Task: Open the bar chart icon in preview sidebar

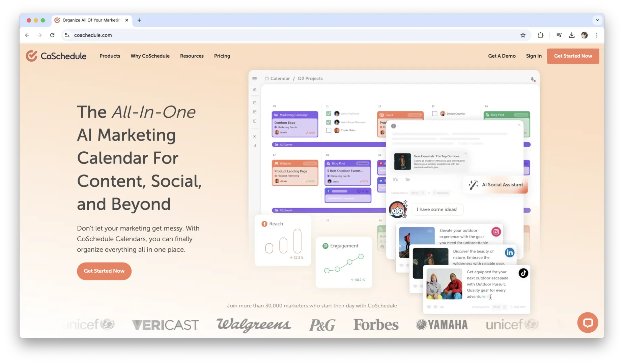Action: [255, 146]
